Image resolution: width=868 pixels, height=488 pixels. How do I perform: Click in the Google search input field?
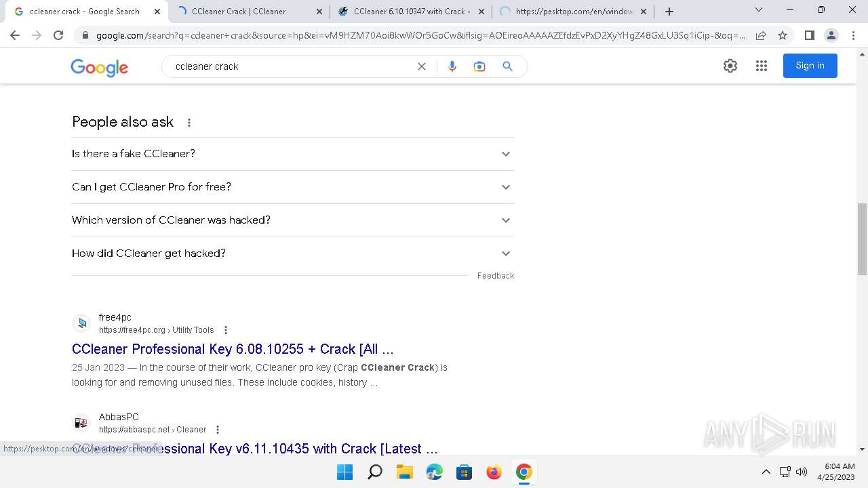coord(292,66)
